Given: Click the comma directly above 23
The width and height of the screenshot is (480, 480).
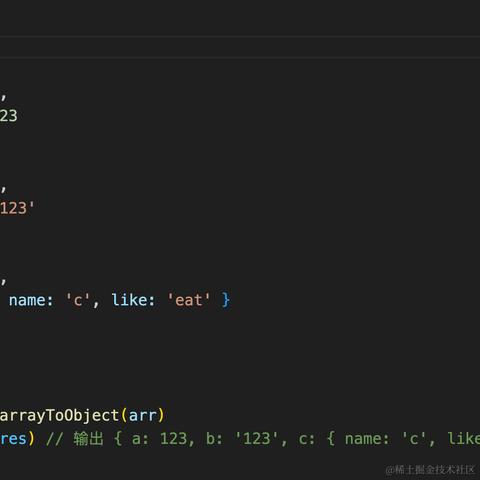Looking at the screenshot, I should (3, 97).
